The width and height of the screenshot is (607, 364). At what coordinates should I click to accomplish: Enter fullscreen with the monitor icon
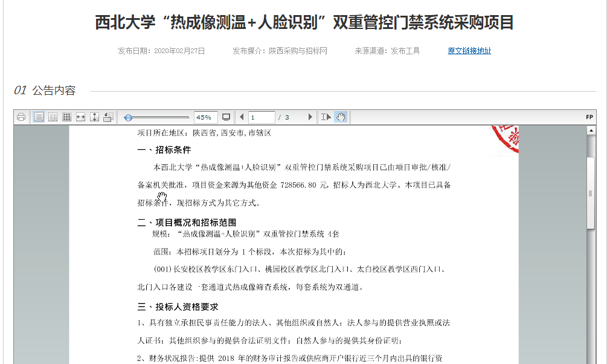(226, 117)
